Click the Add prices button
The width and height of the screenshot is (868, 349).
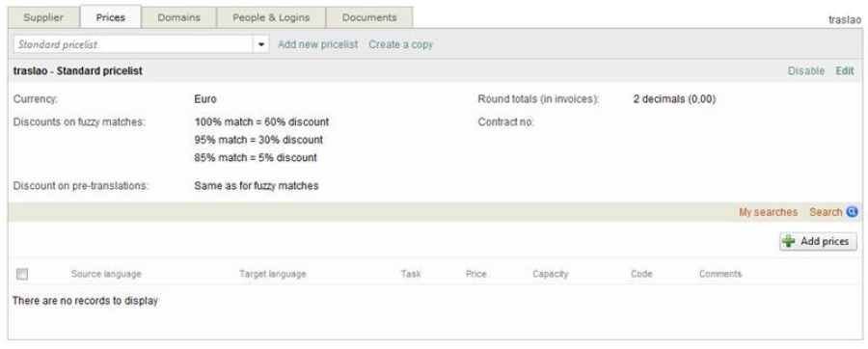[x=818, y=241]
